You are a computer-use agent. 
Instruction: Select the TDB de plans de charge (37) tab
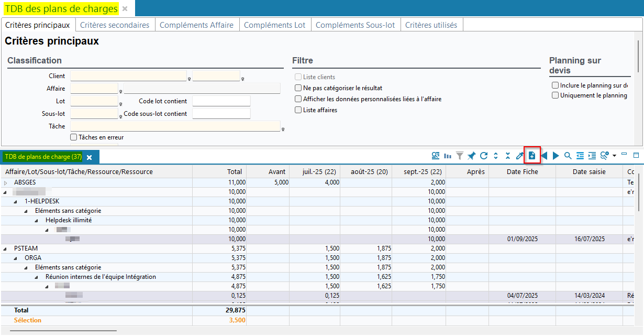(43, 157)
